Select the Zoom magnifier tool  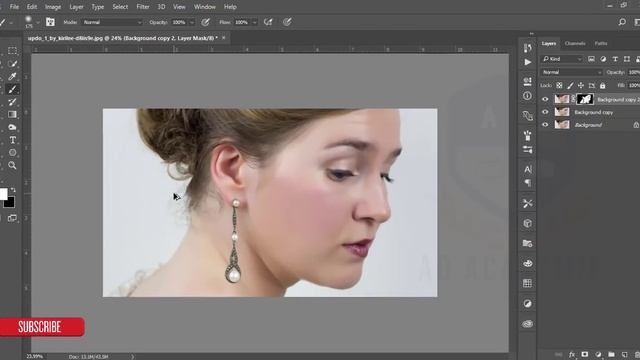pos(12,165)
